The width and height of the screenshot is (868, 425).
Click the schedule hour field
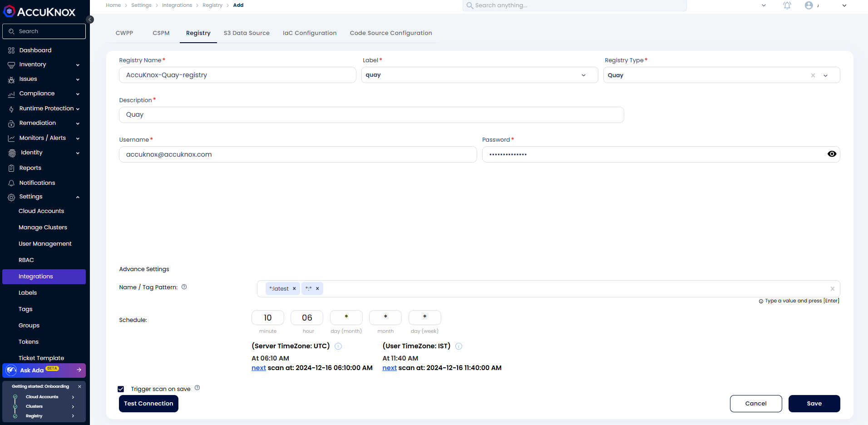pos(307,318)
